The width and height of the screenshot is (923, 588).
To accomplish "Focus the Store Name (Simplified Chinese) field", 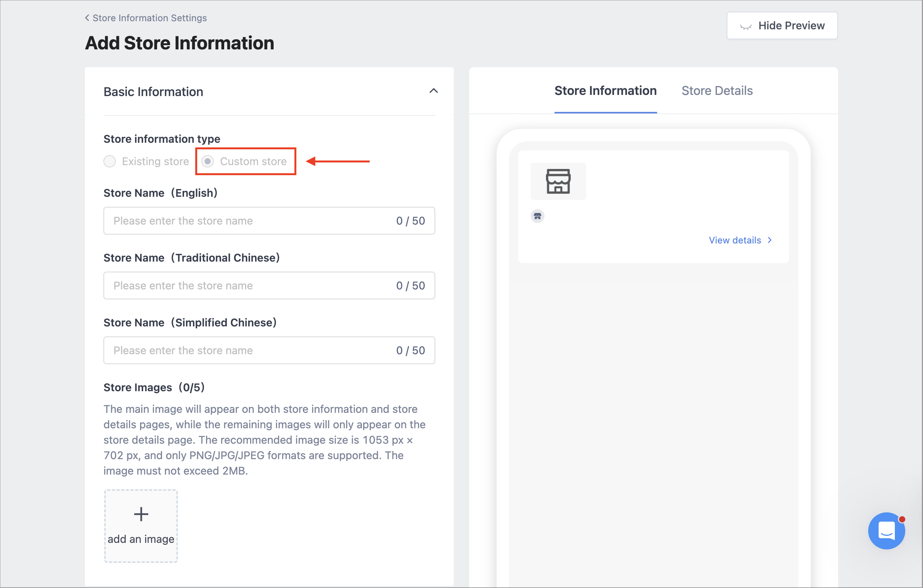I will point(269,350).
